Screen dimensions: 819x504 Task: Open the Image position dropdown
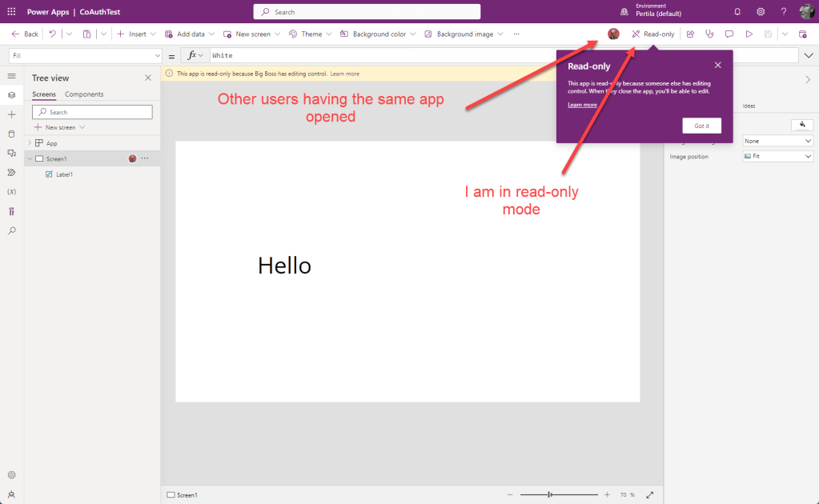777,157
